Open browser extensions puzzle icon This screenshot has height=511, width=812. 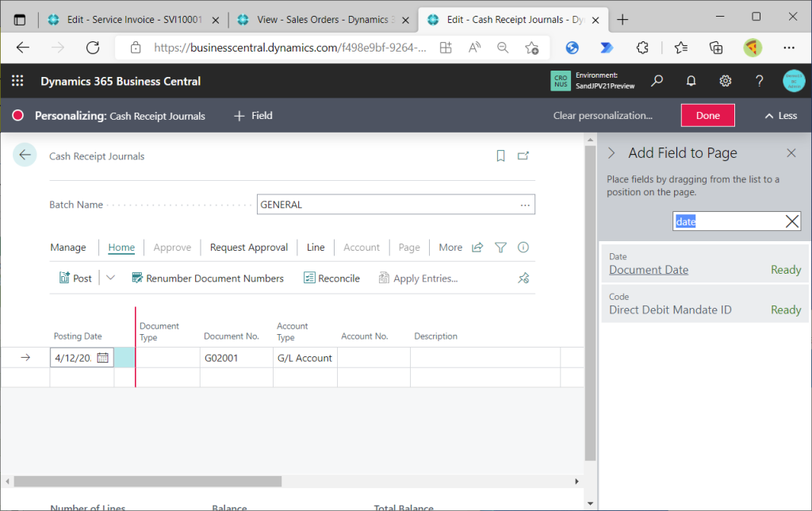click(x=642, y=48)
